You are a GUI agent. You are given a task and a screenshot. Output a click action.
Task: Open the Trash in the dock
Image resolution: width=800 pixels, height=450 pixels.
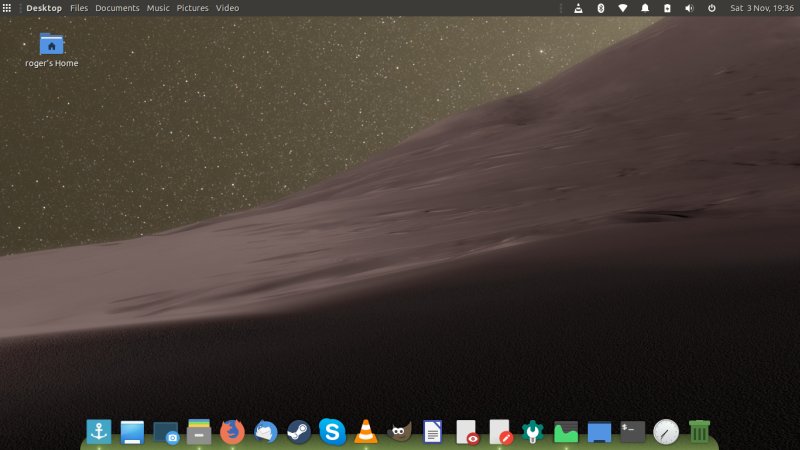pyautogui.click(x=699, y=431)
